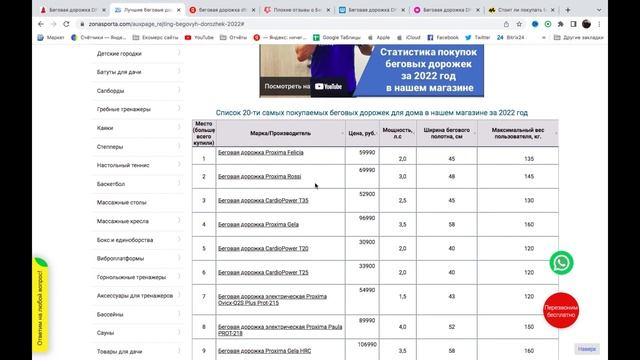Open the 'Другие закладки' folder

(x=579, y=38)
